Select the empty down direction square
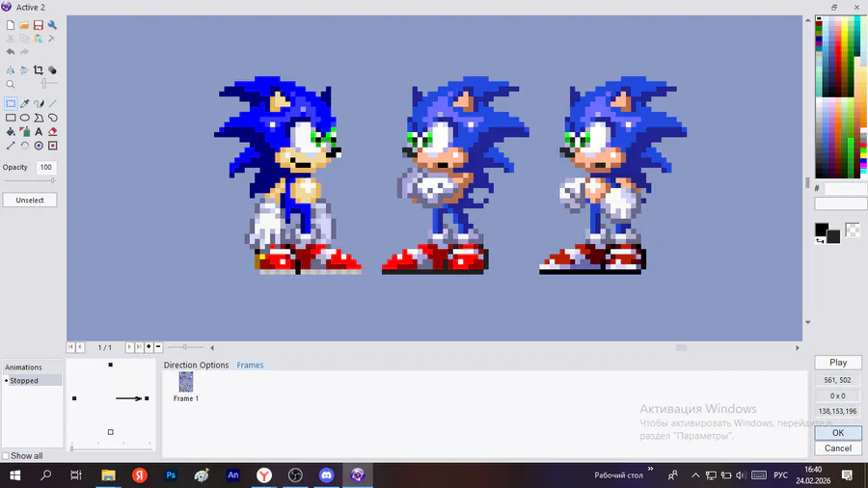Image resolution: width=868 pixels, height=488 pixels. [x=111, y=432]
